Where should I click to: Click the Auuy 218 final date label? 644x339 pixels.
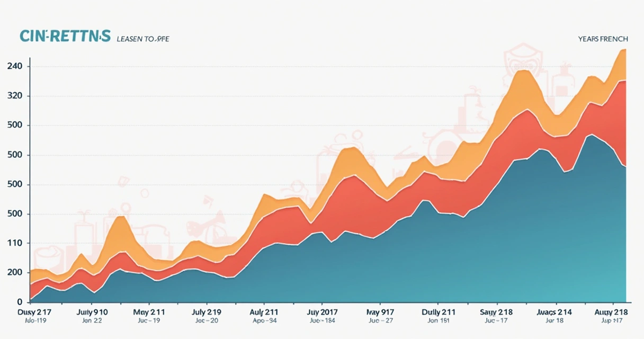[612, 312]
